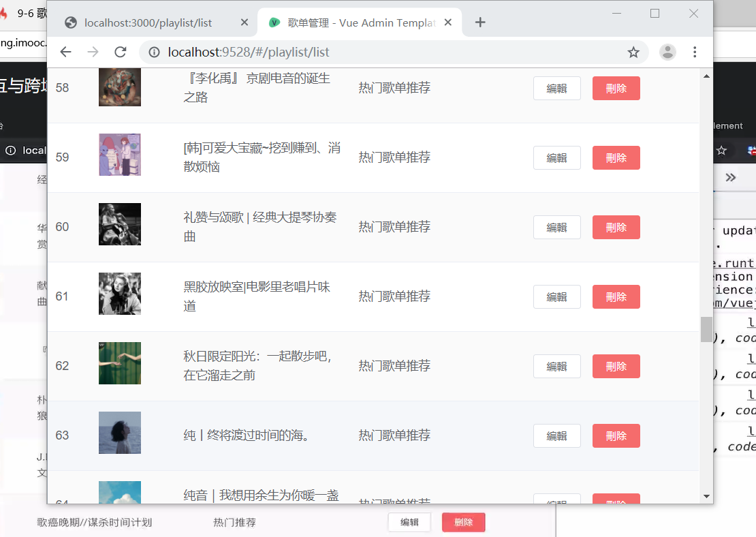Image resolution: width=756 pixels, height=537 pixels.
Task: Edit playlist row 60
Action: (557, 227)
